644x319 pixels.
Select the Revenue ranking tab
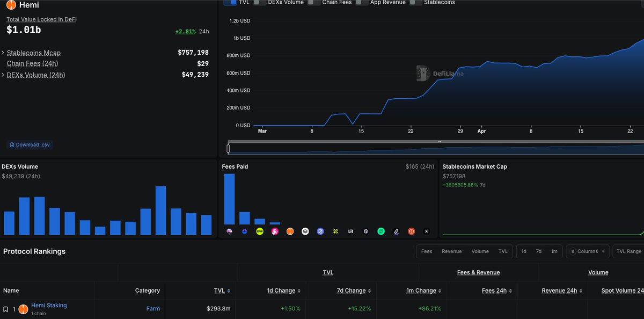(x=451, y=251)
